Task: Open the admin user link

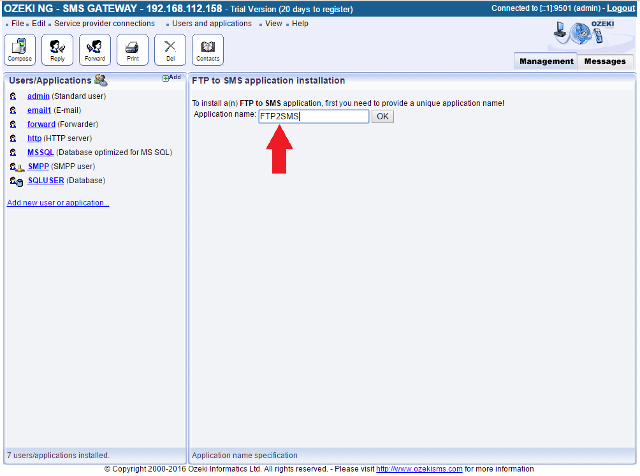Action: point(38,96)
